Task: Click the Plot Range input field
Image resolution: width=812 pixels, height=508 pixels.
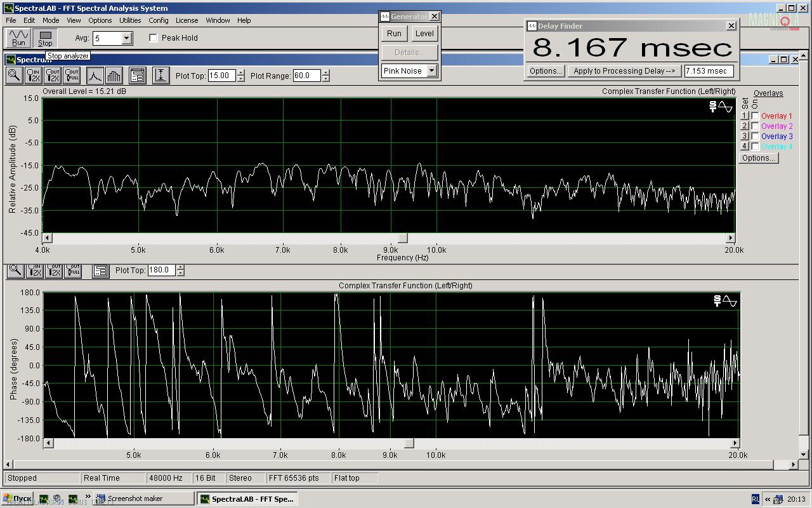Action: pyautogui.click(x=306, y=76)
